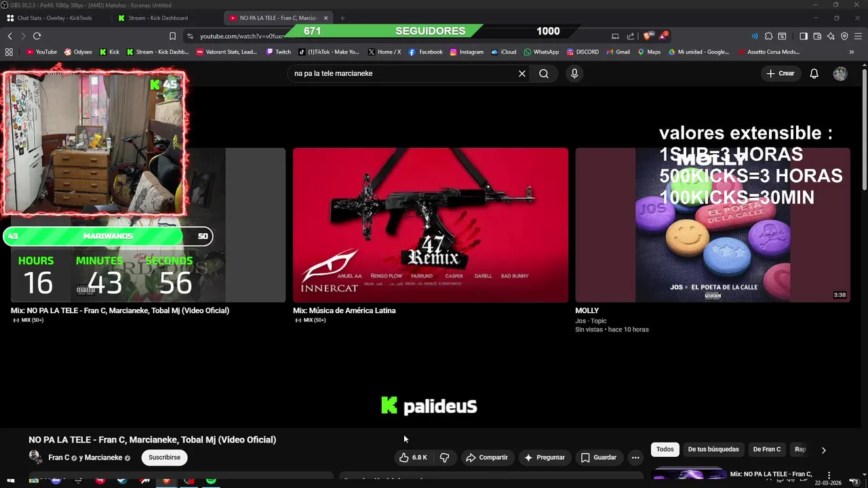Open the Brave Rewards triangle icon

tap(663, 35)
